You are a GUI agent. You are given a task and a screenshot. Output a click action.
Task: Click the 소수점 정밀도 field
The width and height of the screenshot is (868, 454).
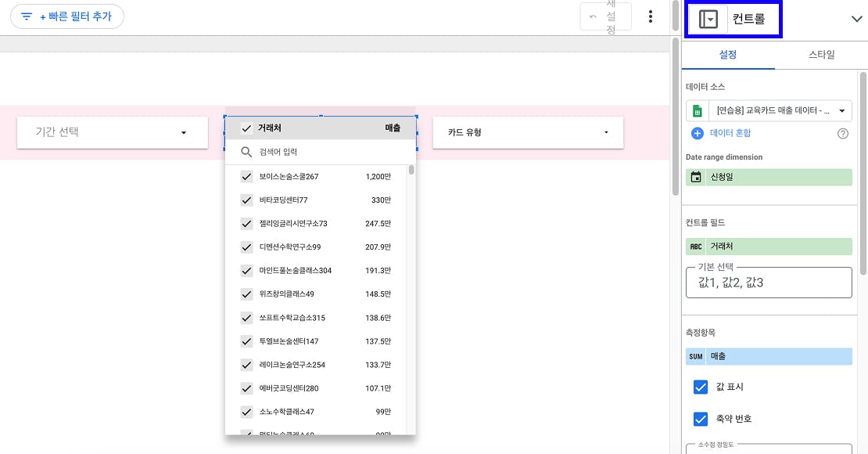pyautogui.click(x=769, y=449)
